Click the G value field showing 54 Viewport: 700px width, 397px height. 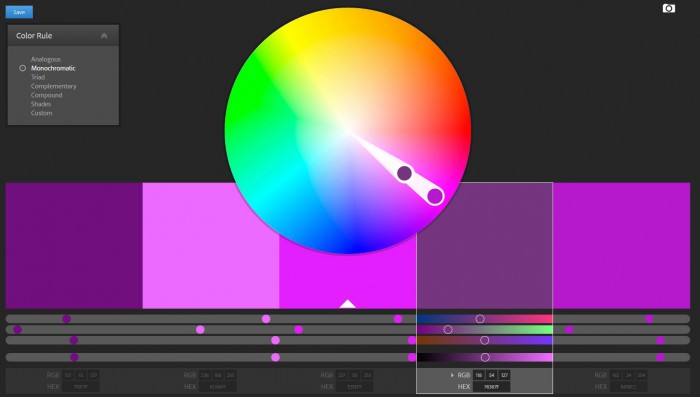pos(492,375)
